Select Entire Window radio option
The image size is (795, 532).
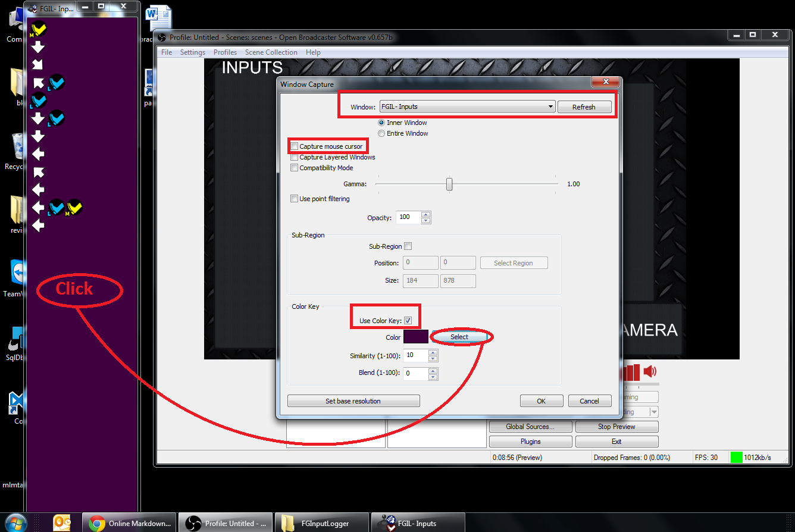(381, 133)
